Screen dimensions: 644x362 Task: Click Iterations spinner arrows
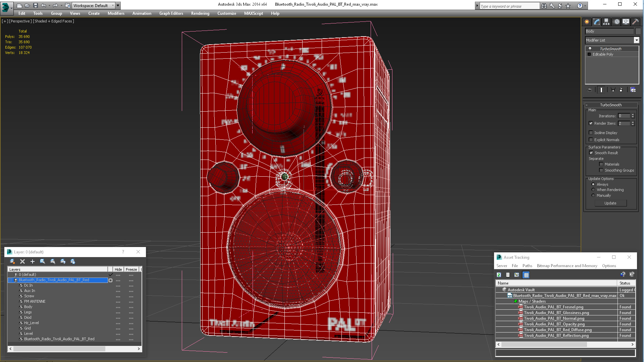coord(633,116)
